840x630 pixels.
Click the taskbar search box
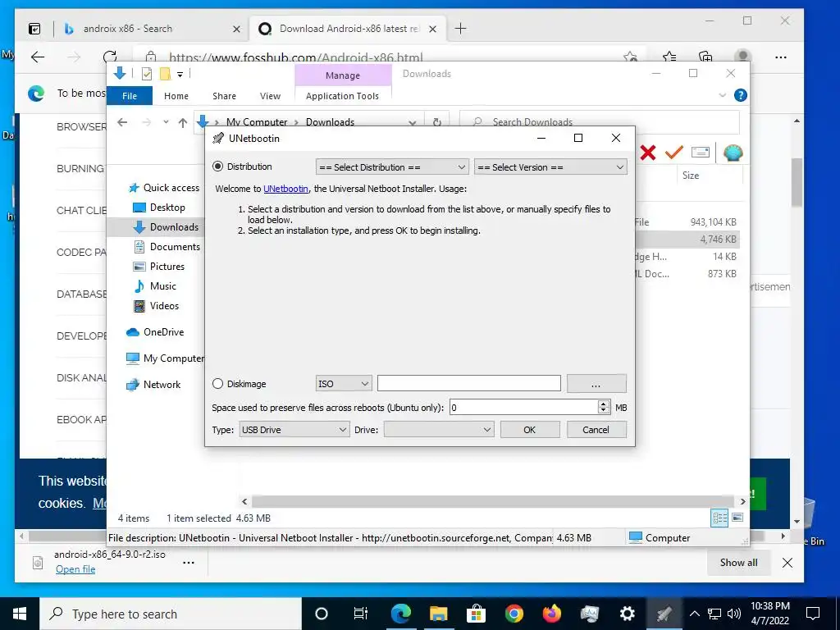(171, 614)
